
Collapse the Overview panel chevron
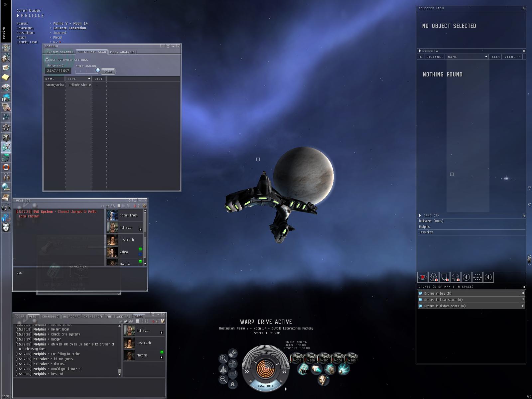(x=524, y=51)
